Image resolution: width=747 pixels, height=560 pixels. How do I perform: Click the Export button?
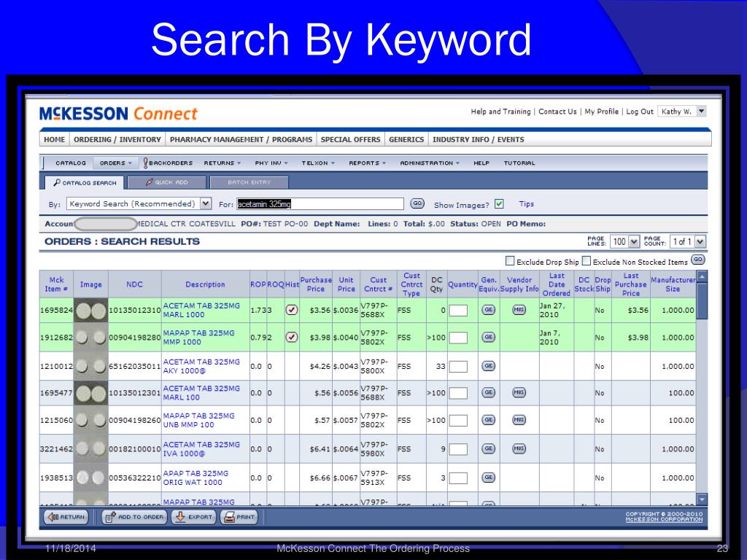[x=194, y=517]
